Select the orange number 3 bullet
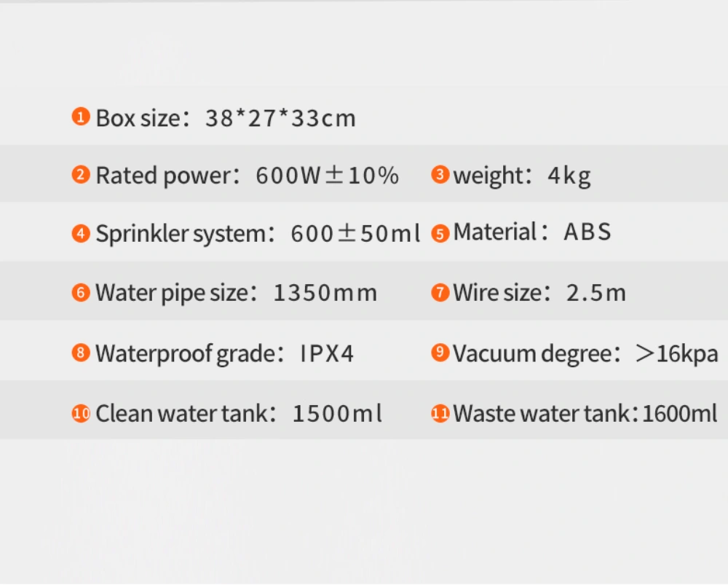This screenshot has height=585, width=728. click(440, 175)
